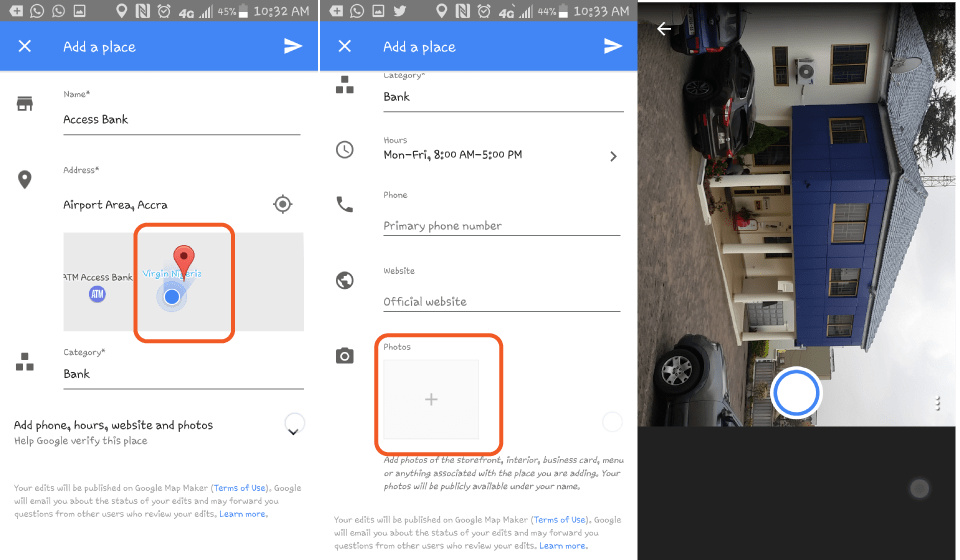
Task: Open Category Bank on middle screen
Action: click(x=503, y=97)
